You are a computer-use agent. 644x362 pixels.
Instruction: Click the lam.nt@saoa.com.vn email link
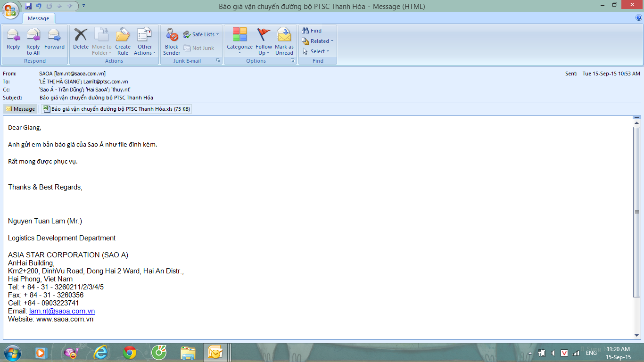(62, 311)
